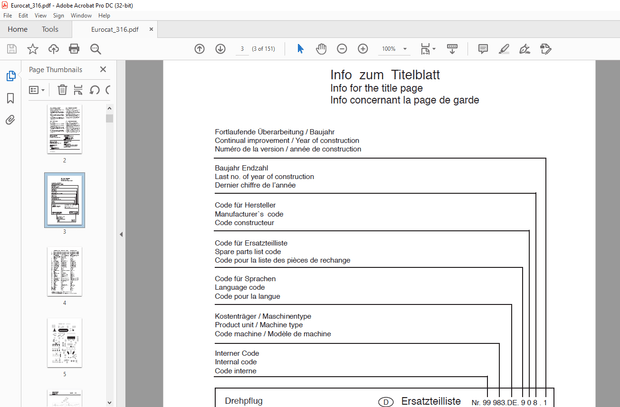Image resolution: width=620 pixels, height=407 pixels.
Task: Select page 4 thumbnail
Action: [x=65, y=271]
